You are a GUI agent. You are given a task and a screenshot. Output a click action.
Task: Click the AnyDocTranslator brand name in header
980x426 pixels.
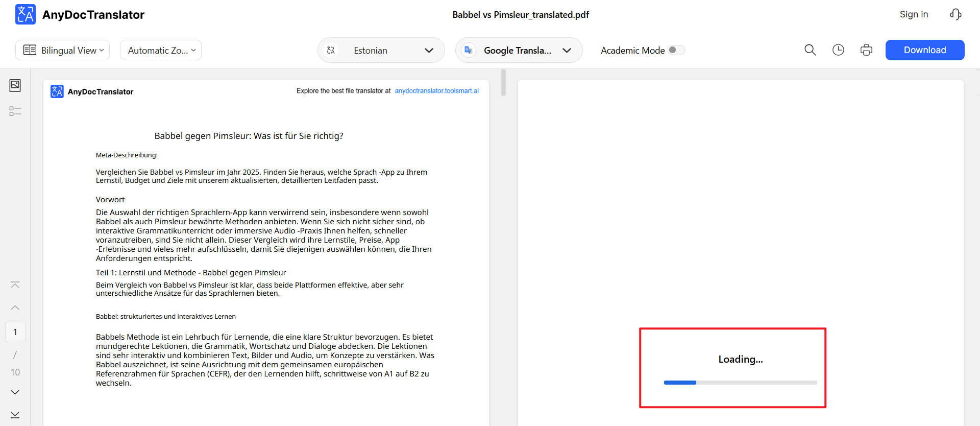click(x=93, y=15)
